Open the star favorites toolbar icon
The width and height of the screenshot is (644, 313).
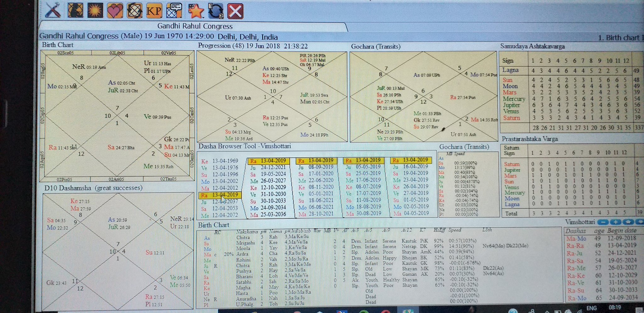pyautogui.click(x=196, y=11)
